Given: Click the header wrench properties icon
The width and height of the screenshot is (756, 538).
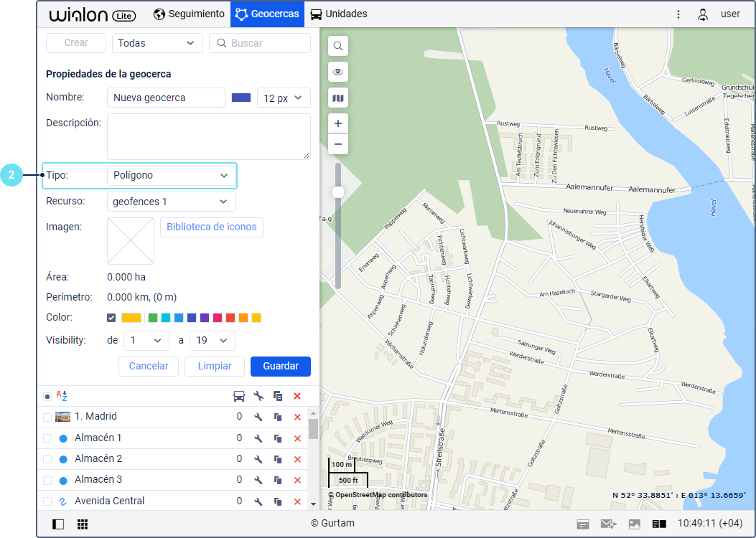Looking at the screenshot, I should point(258,397).
